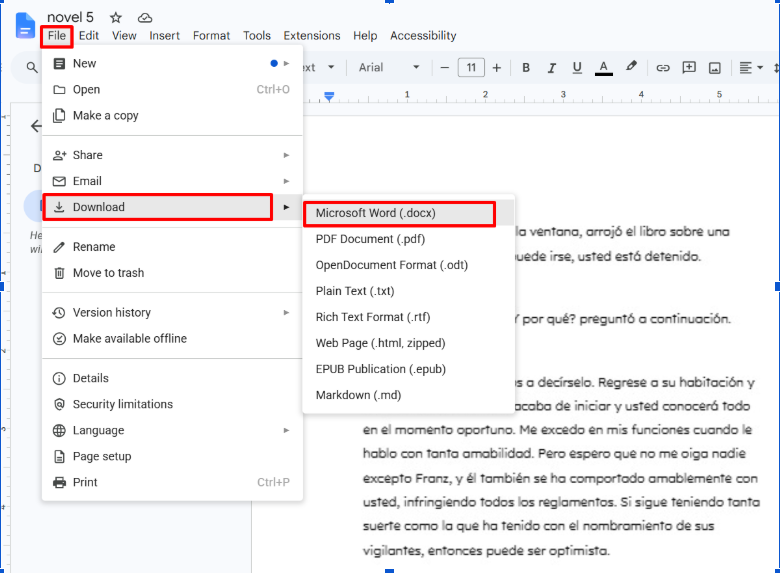Expand the Email submenu

coord(172,181)
